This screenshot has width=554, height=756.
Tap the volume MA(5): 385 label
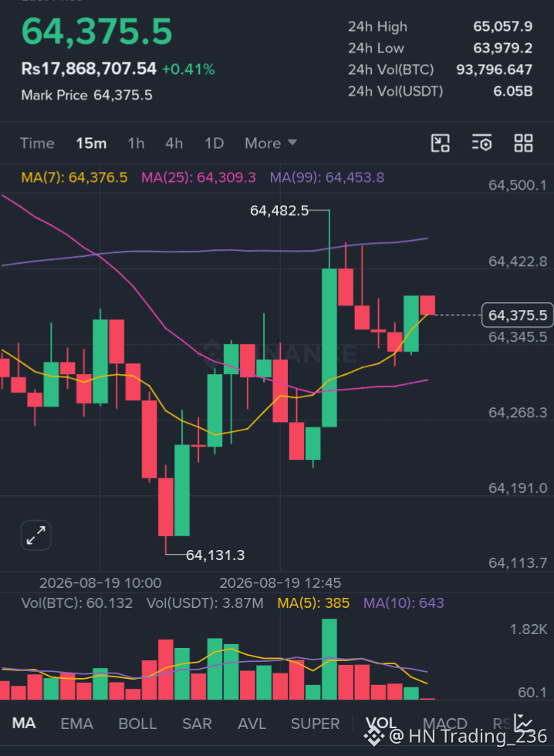coord(313,603)
